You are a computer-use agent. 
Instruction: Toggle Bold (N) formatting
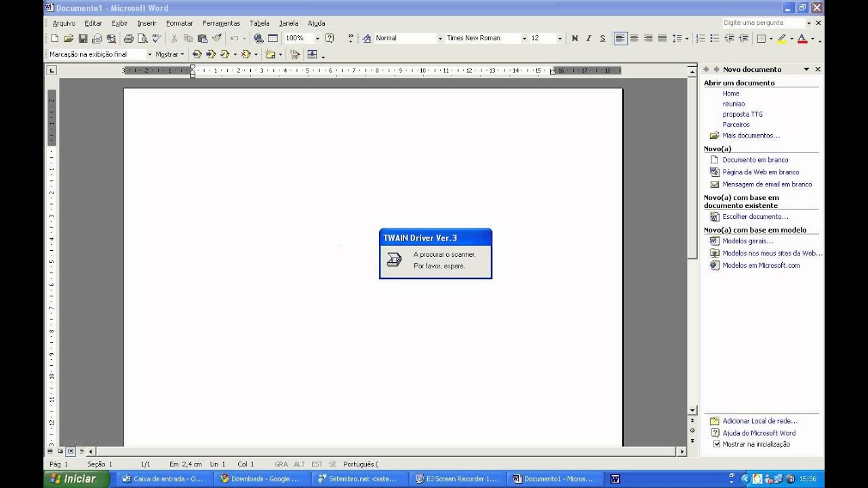[x=575, y=39]
